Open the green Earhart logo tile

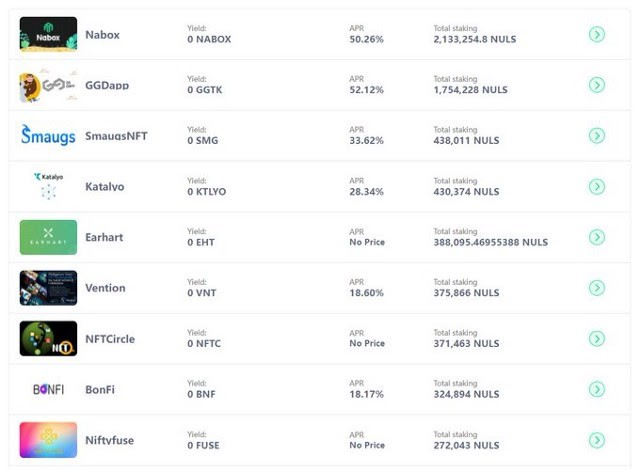(48, 237)
